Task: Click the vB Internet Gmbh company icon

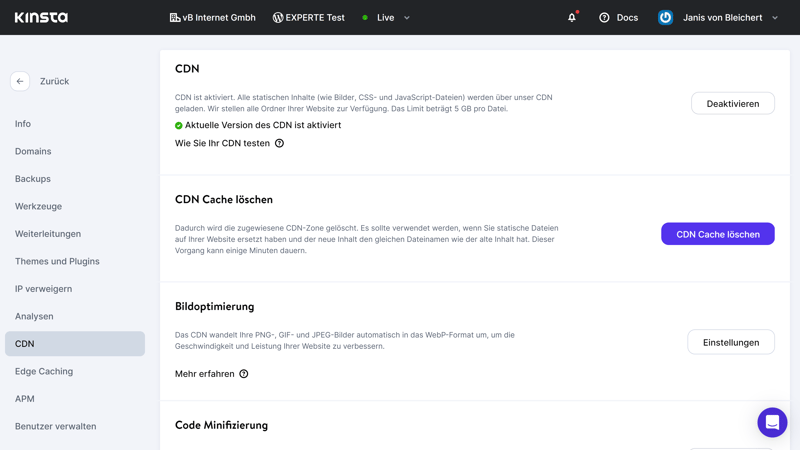Action: 175,17
